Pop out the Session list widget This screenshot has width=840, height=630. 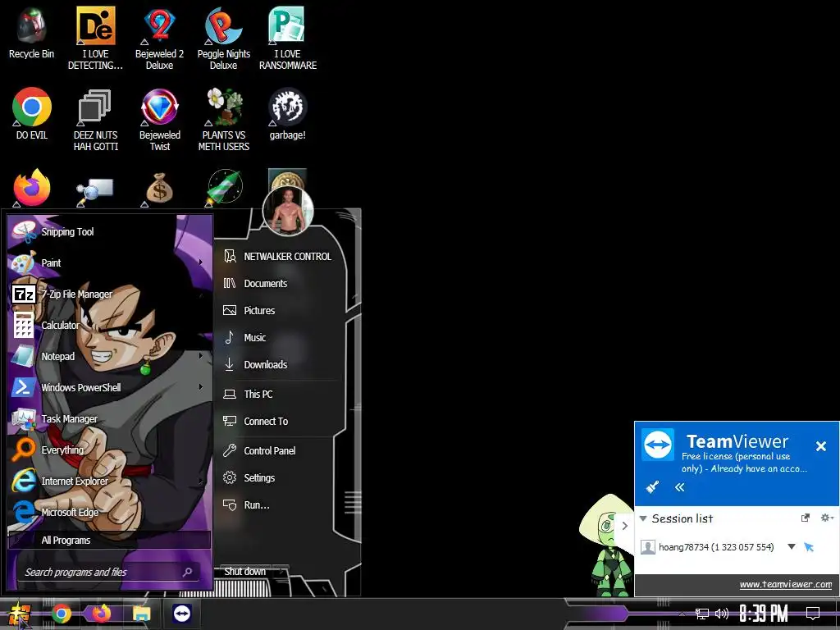coord(805,518)
